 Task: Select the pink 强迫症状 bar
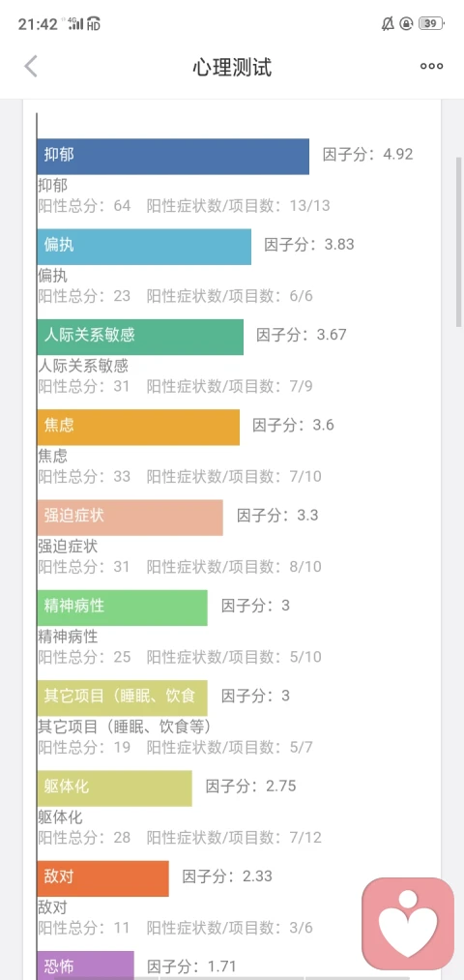130,518
